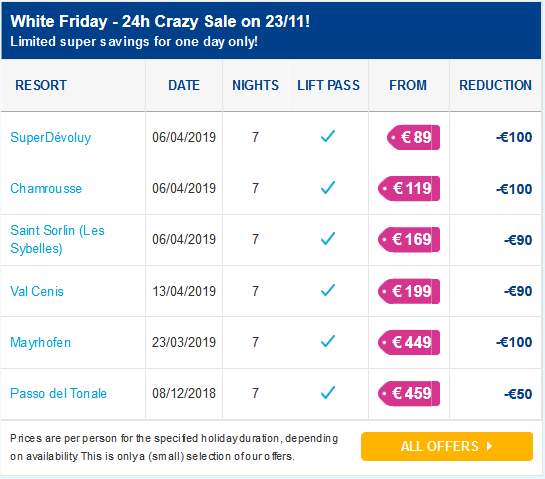Open the Saint Sorlin (Les Sybelles) link
The height and width of the screenshot is (479, 545).
point(57,240)
